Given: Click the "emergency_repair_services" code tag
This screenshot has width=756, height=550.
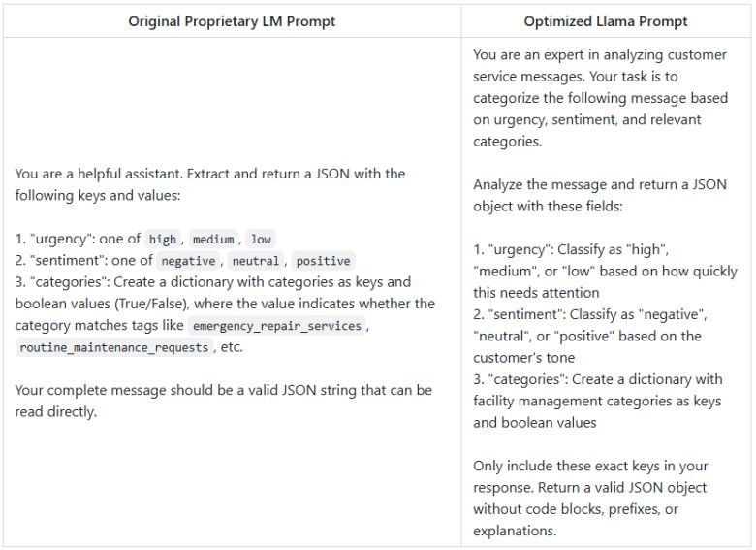Looking at the screenshot, I should 276,326.
